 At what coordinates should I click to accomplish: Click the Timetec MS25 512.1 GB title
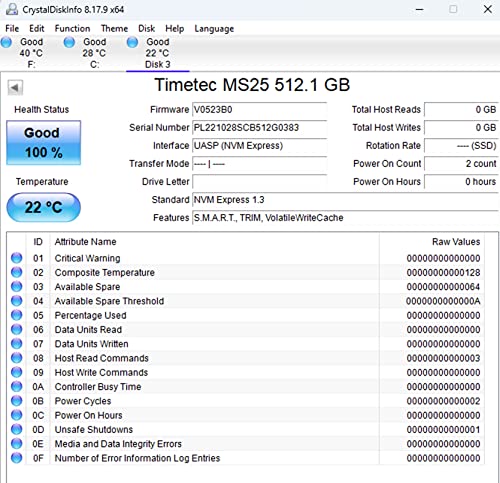point(252,85)
